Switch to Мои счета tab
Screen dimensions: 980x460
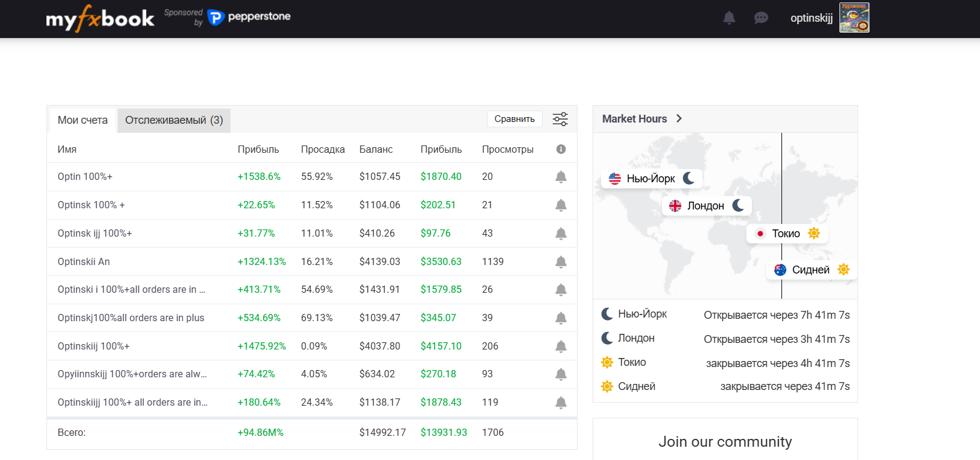[83, 120]
